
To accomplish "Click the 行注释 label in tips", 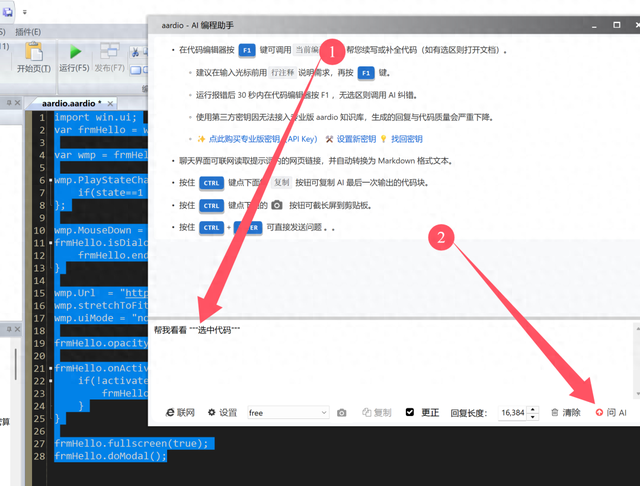I will pyautogui.click(x=282, y=73).
